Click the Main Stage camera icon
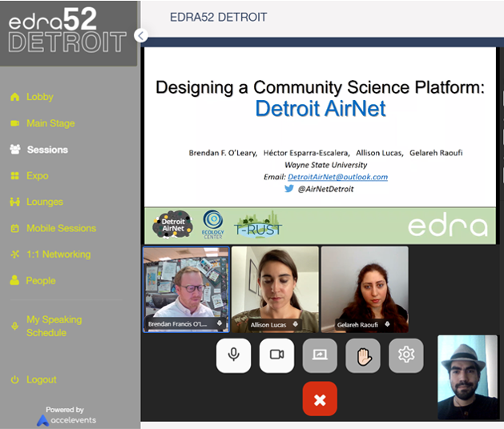The image size is (504, 429). (x=14, y=123)
